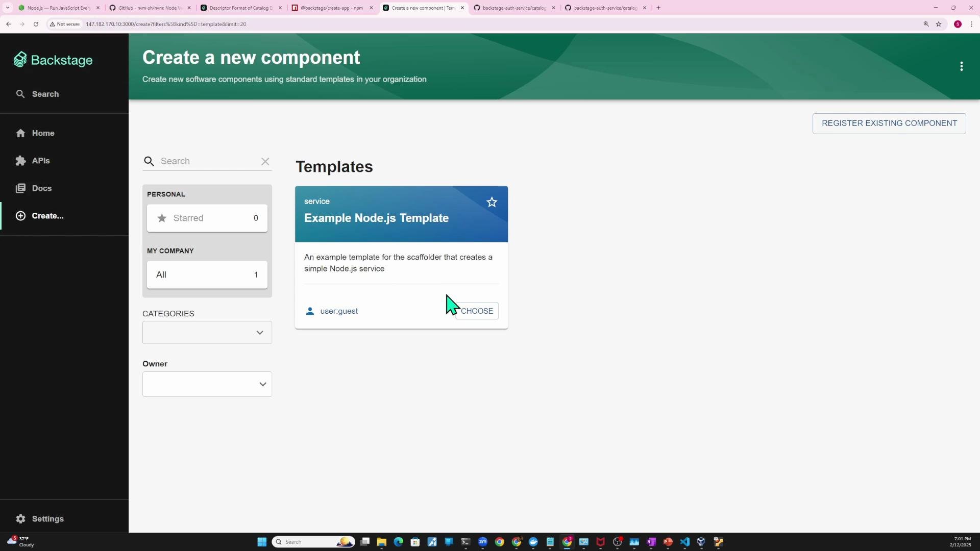The image size is (980, 551).
Task: Open the tab search dropdown arrow
Action: point(8,8)
